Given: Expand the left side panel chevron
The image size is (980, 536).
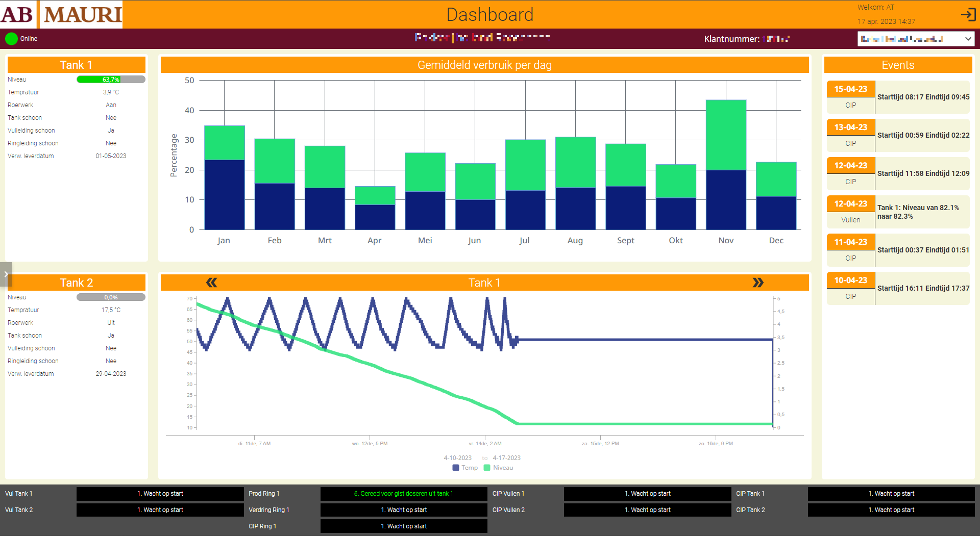Looking at the screenshot, I should click(x=6, y=274).
